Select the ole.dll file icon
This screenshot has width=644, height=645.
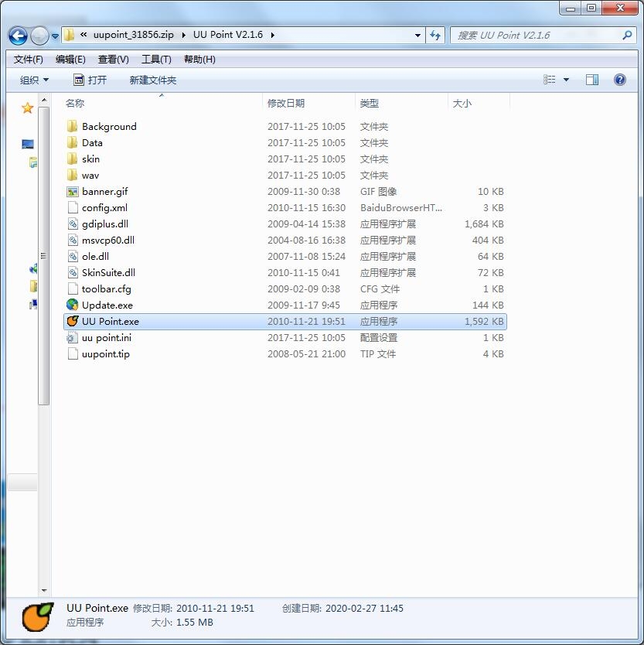73,256
